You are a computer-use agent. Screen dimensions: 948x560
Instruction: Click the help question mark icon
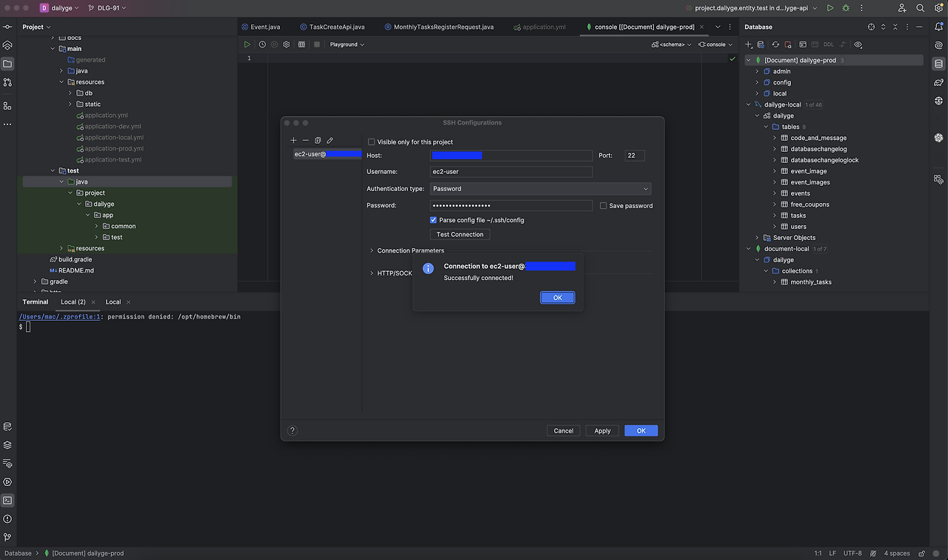(292, 430)
